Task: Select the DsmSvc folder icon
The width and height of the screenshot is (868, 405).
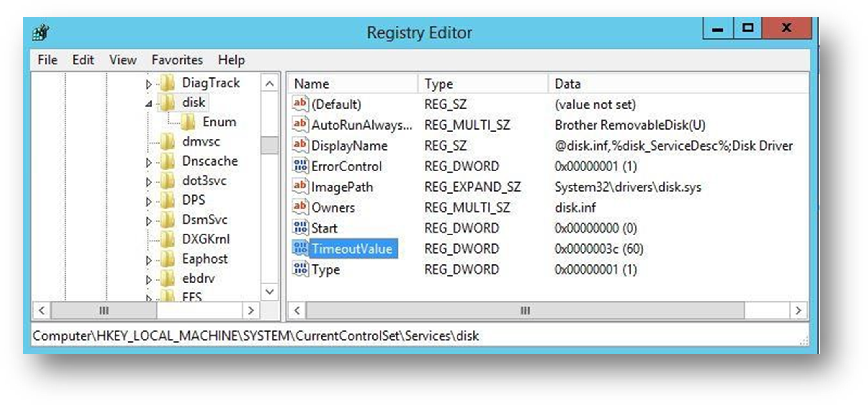Action: [x=168, y=220]
